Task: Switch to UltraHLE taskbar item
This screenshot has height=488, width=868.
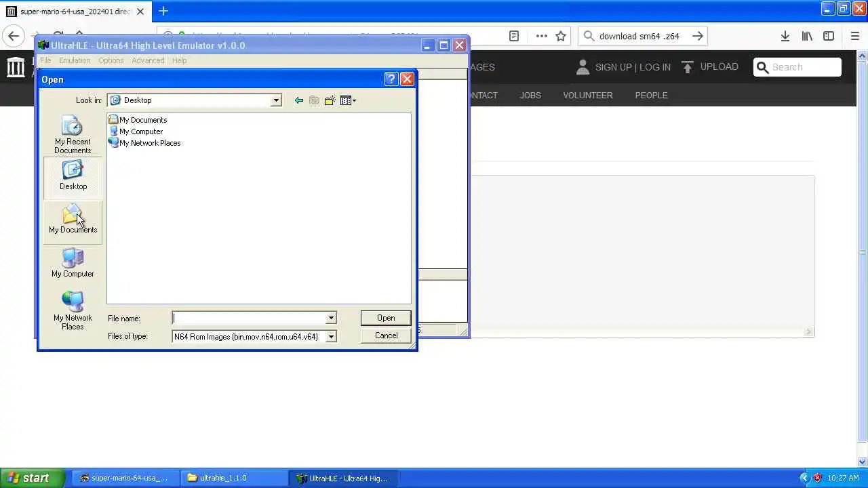Action: coord(342,478)
